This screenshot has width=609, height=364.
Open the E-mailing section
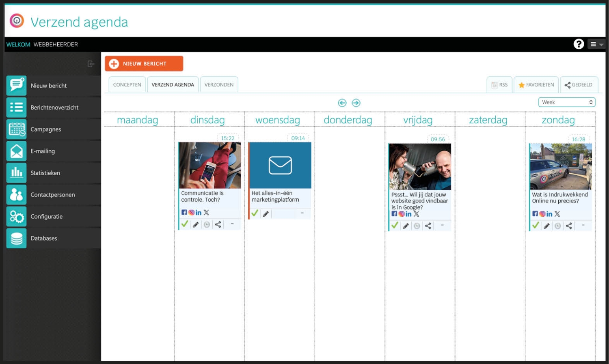53,151
